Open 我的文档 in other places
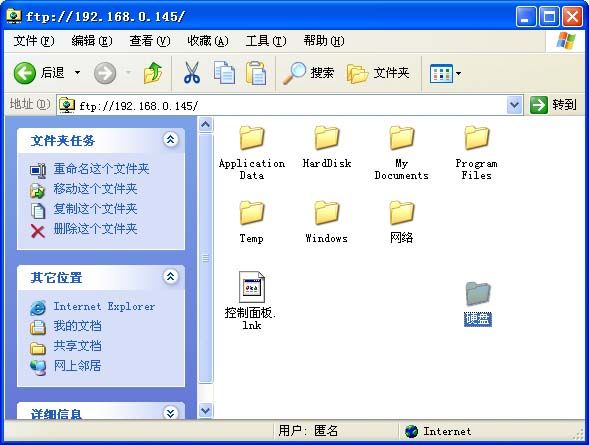The width and height of the screenshot is (589, 445). tap(77, 326)
